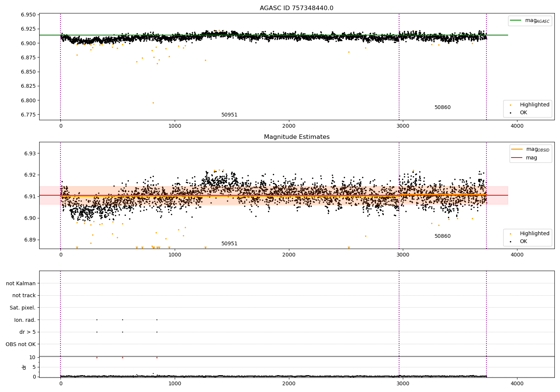The image size is (560, 392).
Task: Click the '6.92' y-axis tick label
Action: pos(30,175)
